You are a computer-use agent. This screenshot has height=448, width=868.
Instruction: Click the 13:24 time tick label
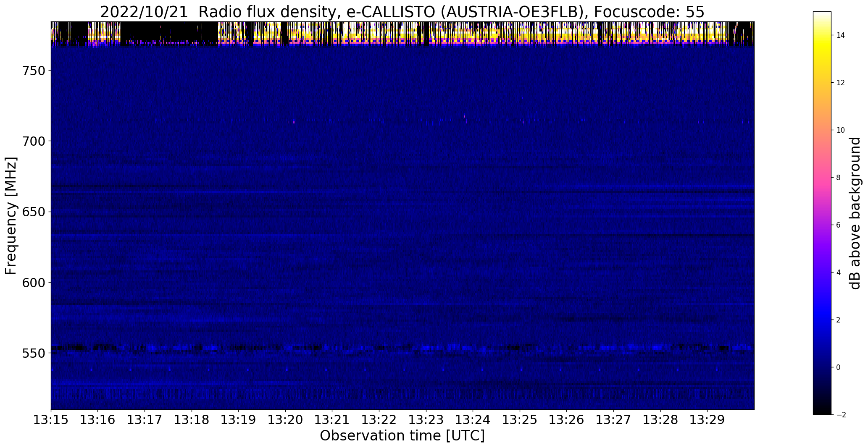point(473,420)
